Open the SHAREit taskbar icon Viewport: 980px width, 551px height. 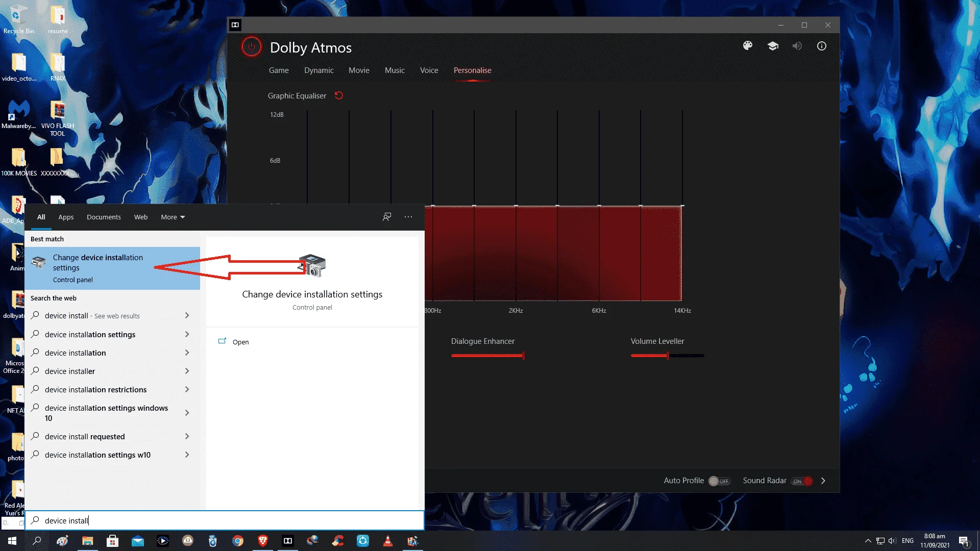(x=363, y=541)
